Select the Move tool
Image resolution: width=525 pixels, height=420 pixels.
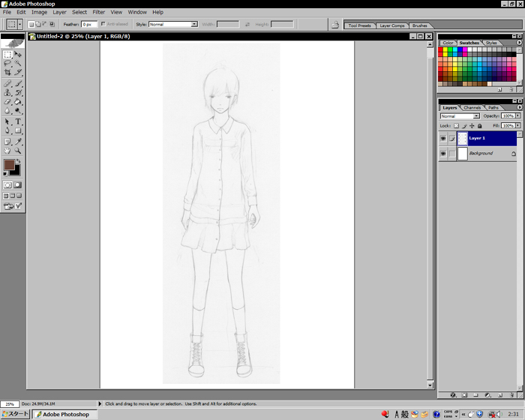[x=18, y=55]
